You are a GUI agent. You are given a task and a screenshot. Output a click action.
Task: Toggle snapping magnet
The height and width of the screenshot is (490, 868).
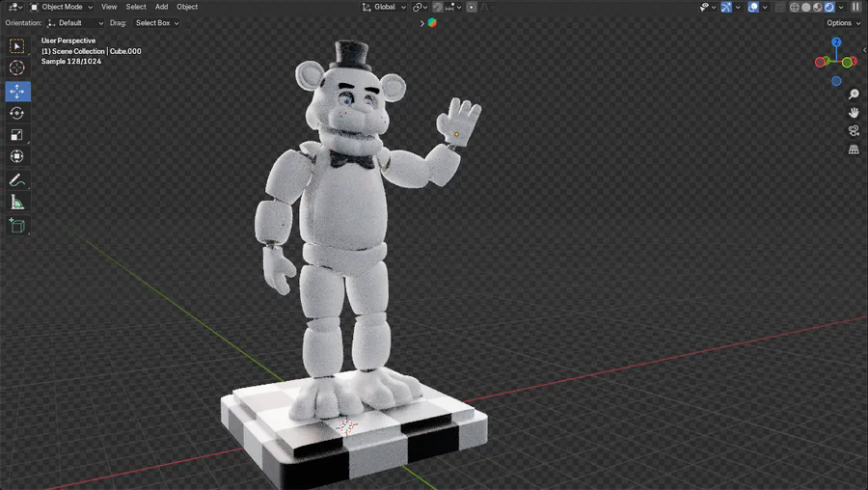coord(437,7)
